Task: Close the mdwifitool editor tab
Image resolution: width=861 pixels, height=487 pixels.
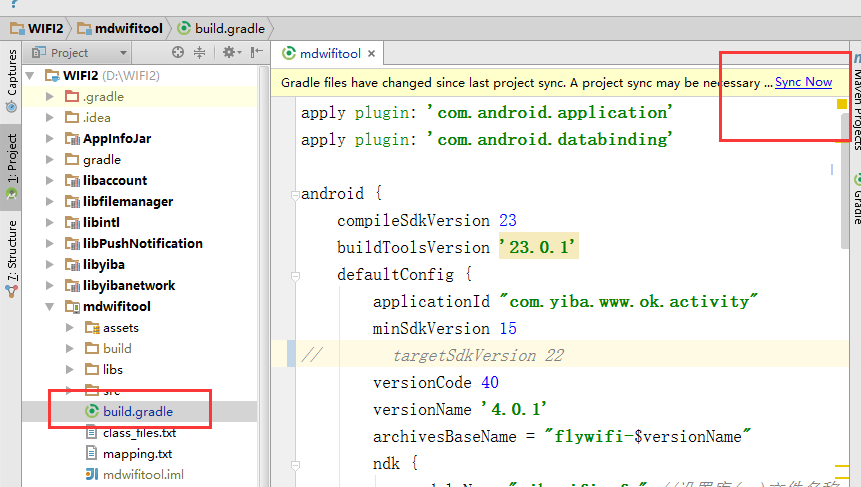Action: click(x=371, y=54)
